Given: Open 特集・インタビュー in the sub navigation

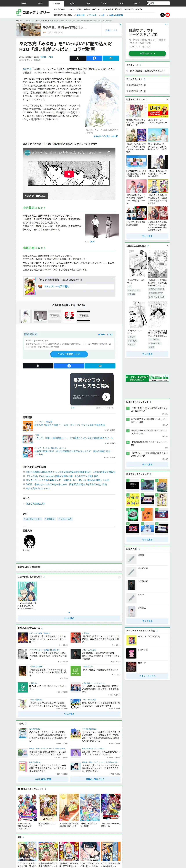Looking at the screenshot, I should pos(92,9).
